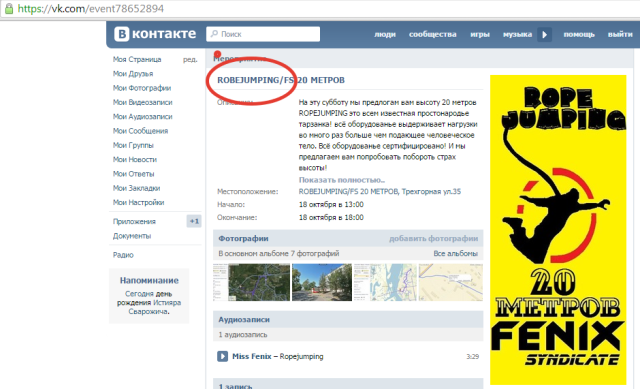640x389 pixels.
Task: Click the Miss Fenix artist name
Action: pos(251,356)
